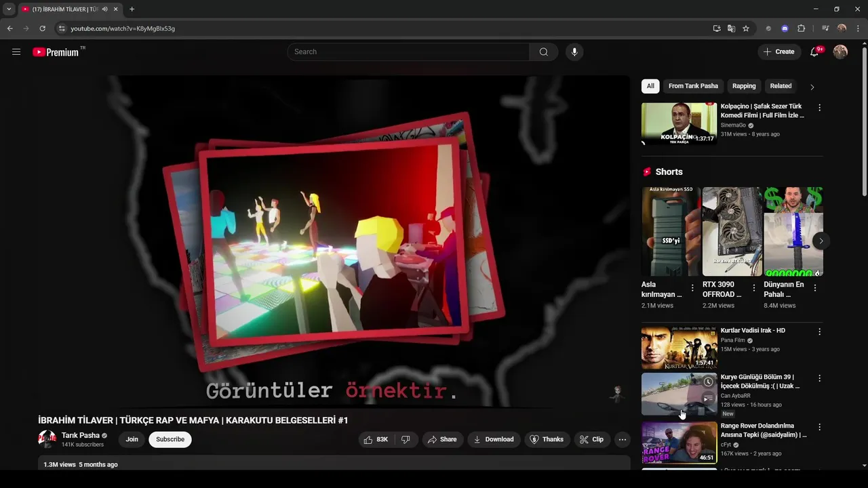
Task: Open Range Rover reaction video thumbnail
Action: point(679,443)
